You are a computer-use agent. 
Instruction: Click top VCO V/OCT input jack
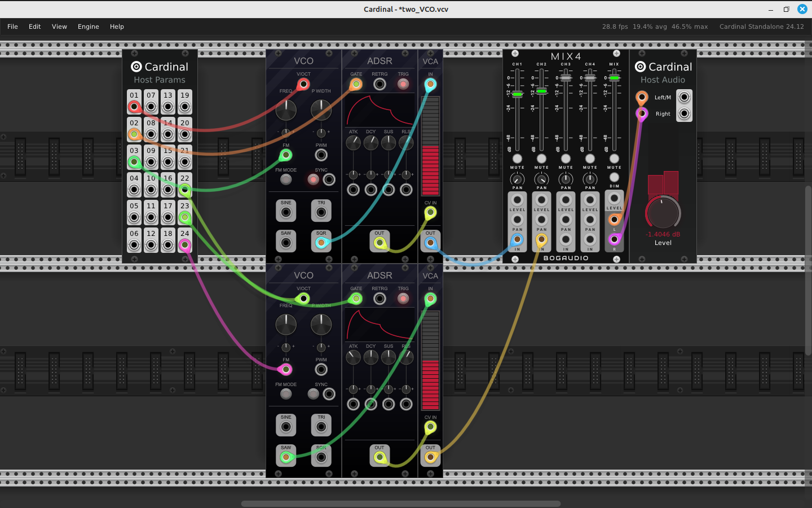(x=303, y=84)
